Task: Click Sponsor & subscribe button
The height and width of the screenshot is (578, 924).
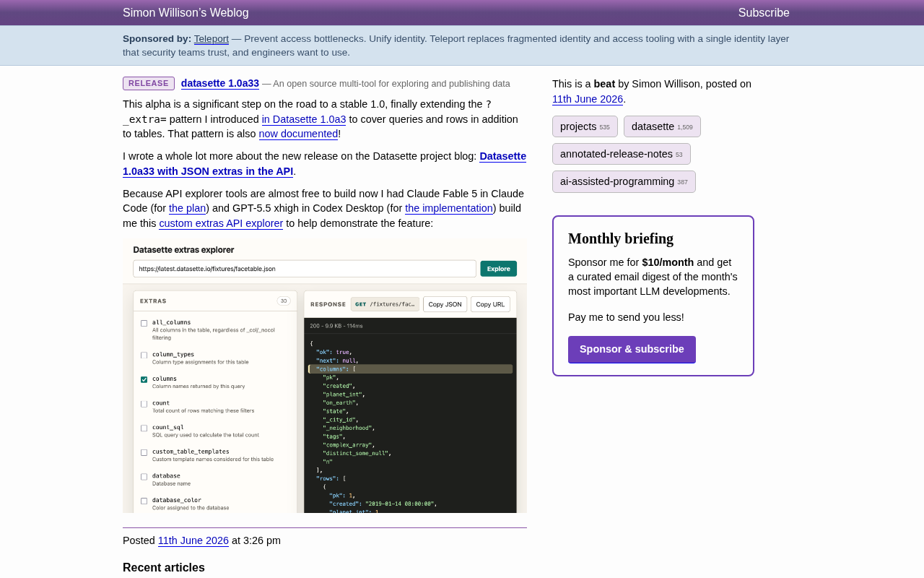Action: tap(632, 349)
